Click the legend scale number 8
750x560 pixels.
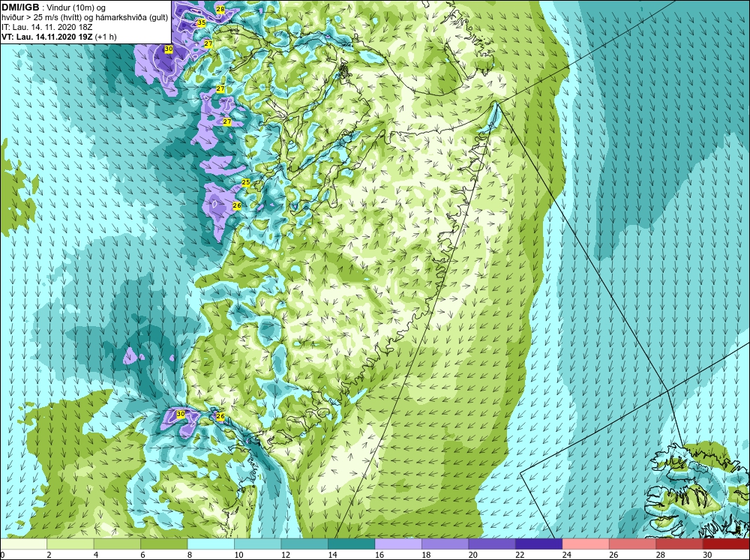click(190, 554)
